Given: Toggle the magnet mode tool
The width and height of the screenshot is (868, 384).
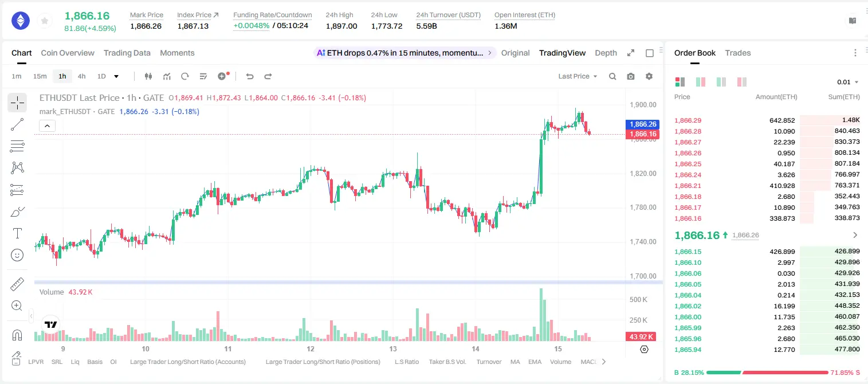Looking at the screenshot, I should click(17, 335).
